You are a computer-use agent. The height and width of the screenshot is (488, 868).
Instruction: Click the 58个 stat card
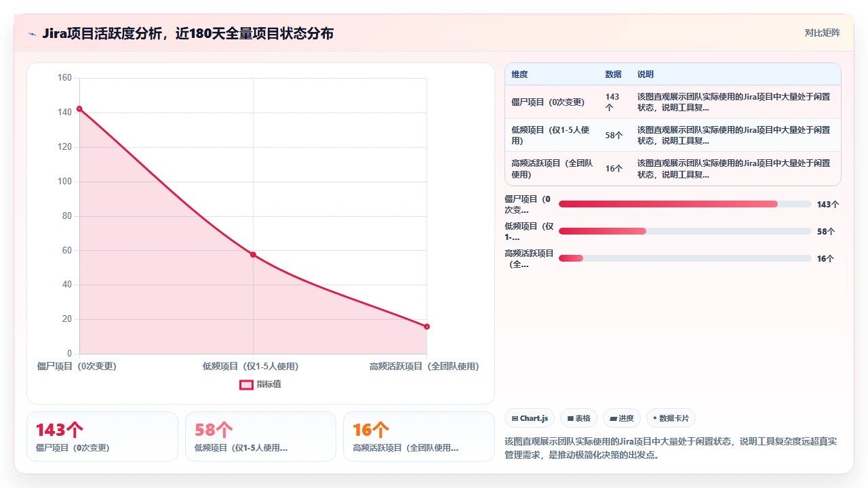tap(260, 436)
